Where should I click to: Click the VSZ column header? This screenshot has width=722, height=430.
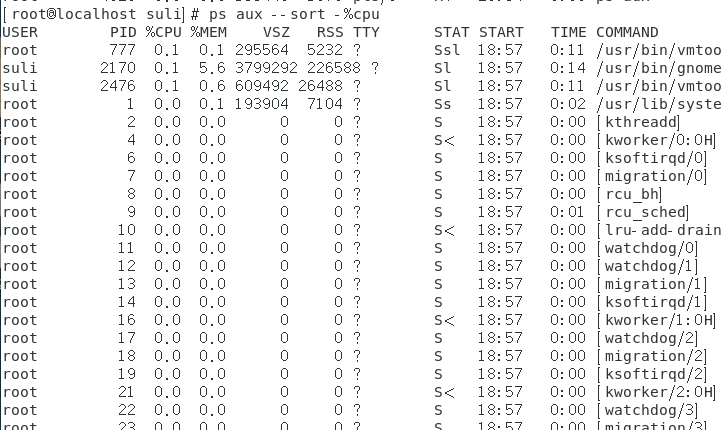[276, 32]
